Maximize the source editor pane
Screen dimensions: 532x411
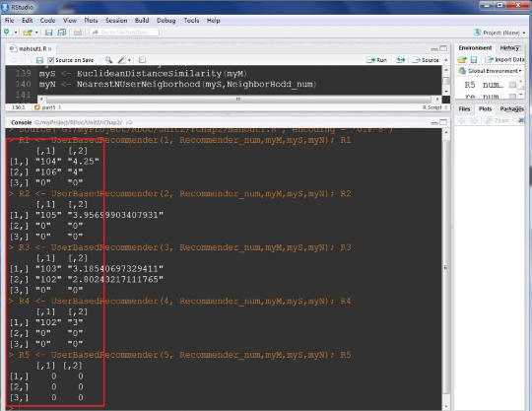point(443,48)
